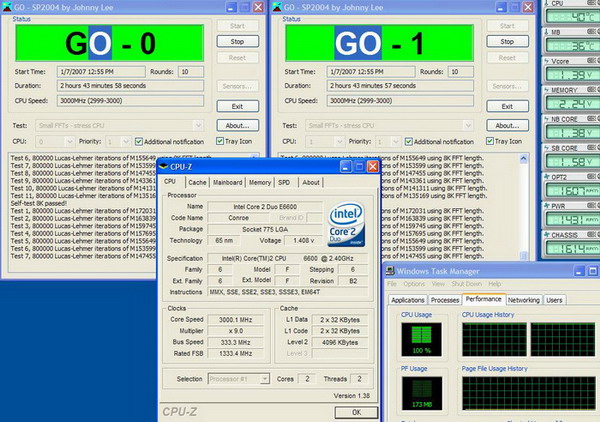Click About... in the GO-1 window
The height and width of the screenshot is (422, 600).
click(507, 125)
